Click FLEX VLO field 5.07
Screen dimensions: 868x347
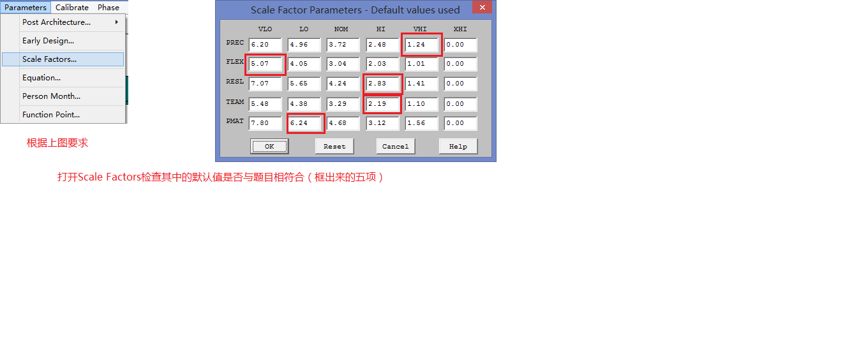pos(266,64)
